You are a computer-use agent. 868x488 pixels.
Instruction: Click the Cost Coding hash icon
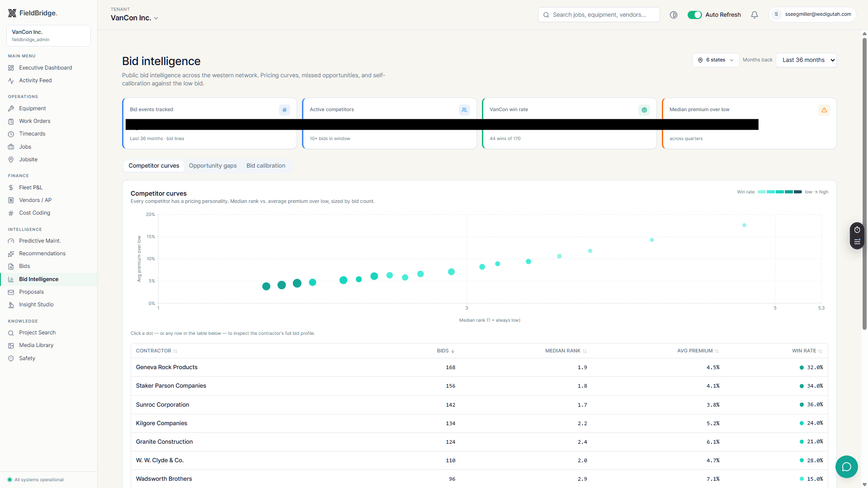tap(11, 213)
